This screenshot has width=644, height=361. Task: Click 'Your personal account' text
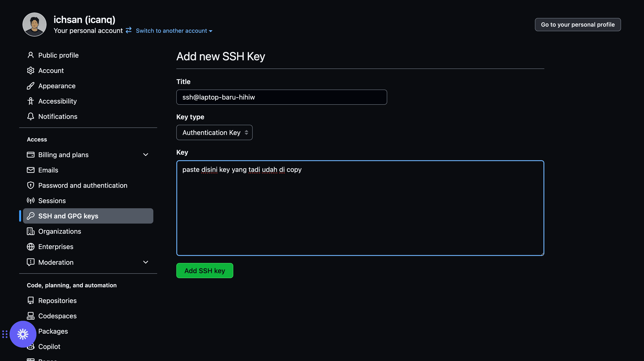[88, 30]
